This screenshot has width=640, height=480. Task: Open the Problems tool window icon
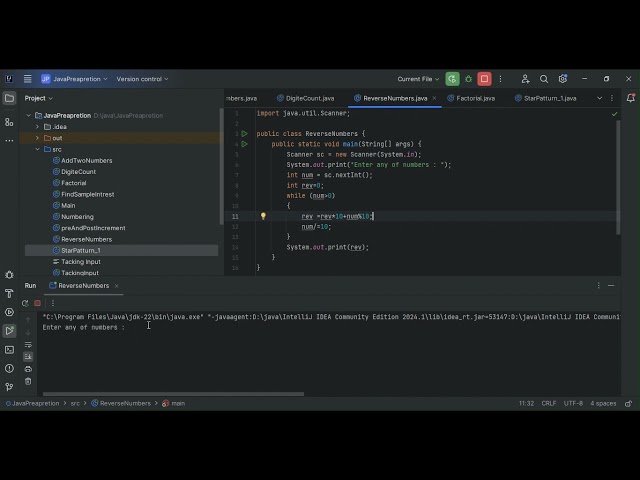[9, 369]
